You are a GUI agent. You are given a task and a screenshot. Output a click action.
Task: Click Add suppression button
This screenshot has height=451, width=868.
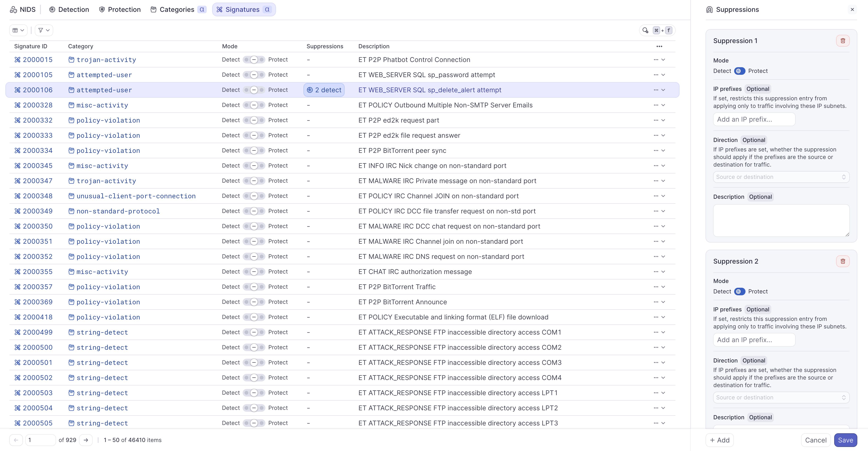click(x=719, y=440)
